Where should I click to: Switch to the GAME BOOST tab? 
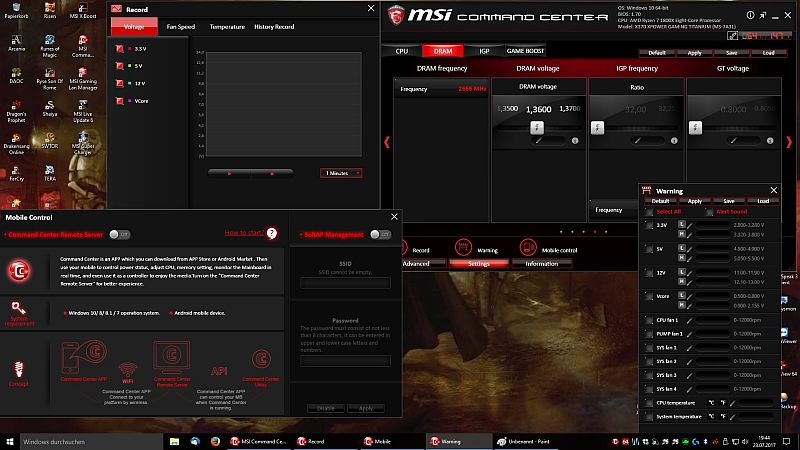525,51
